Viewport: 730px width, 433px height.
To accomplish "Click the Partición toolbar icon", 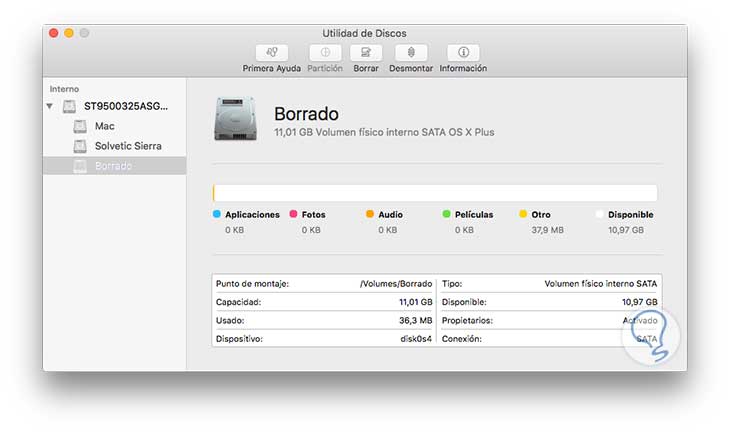I will tap(325, 52).
